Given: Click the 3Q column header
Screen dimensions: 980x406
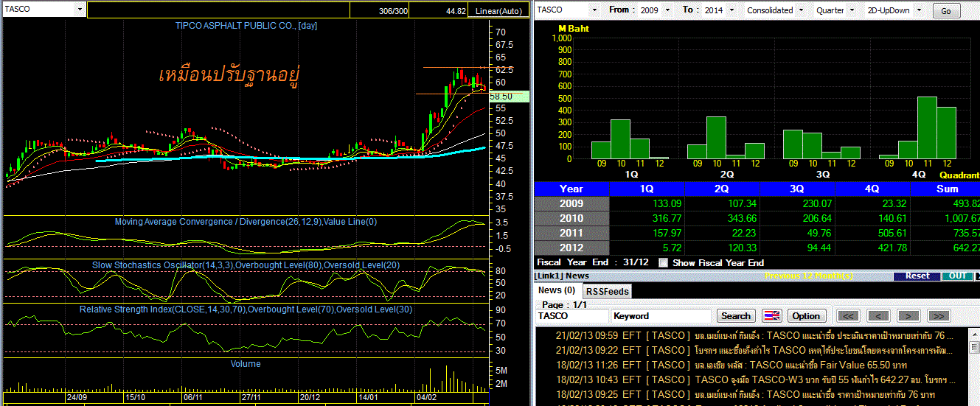Looking at the screenshot, I should coord(797,189).
